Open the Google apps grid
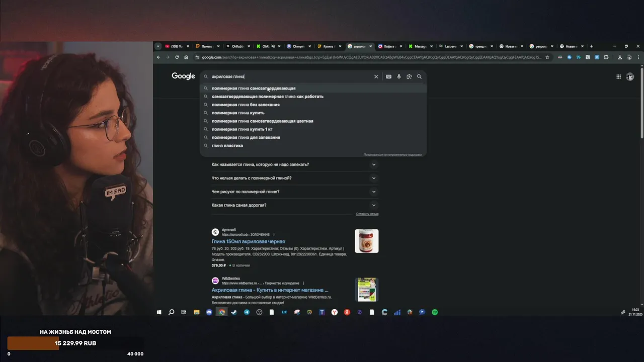This screenshot has height=362, width=644. click(x=618, y=76)
